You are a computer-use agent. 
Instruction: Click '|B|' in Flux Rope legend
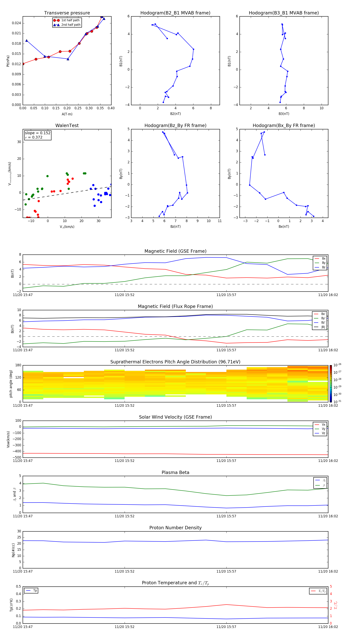320,327
